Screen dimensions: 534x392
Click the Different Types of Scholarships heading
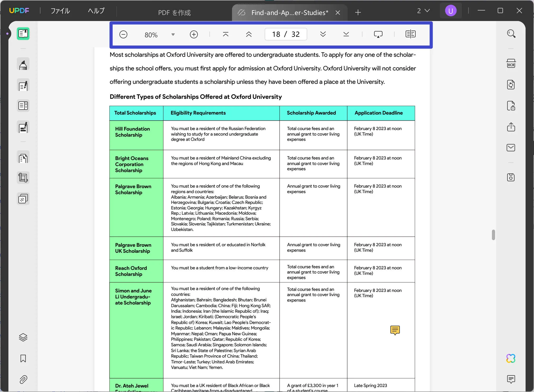coord(196,97)
